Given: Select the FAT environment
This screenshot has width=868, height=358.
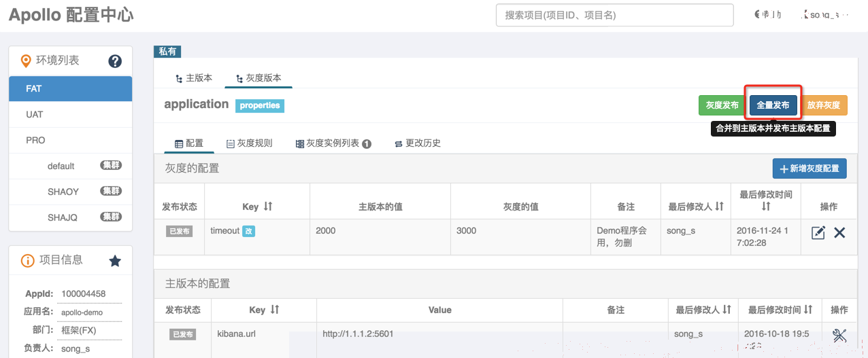Looking at the screenshot, I should [x=71, y=89].
